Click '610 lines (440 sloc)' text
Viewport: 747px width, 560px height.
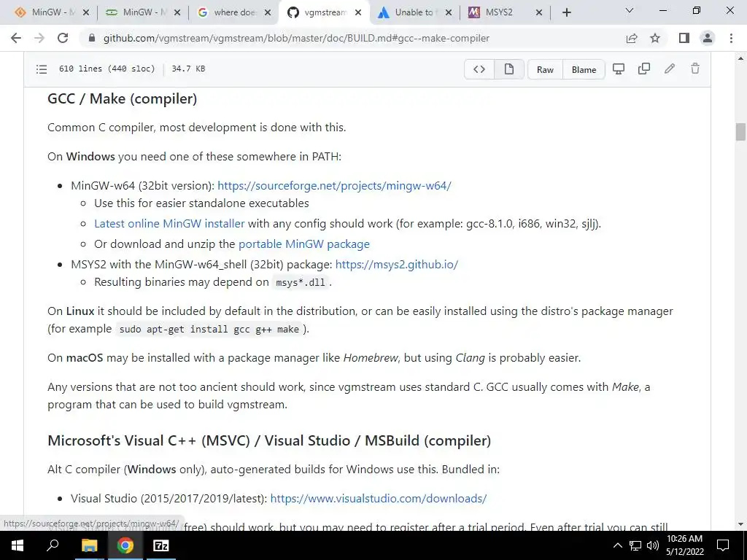(107, 69)
